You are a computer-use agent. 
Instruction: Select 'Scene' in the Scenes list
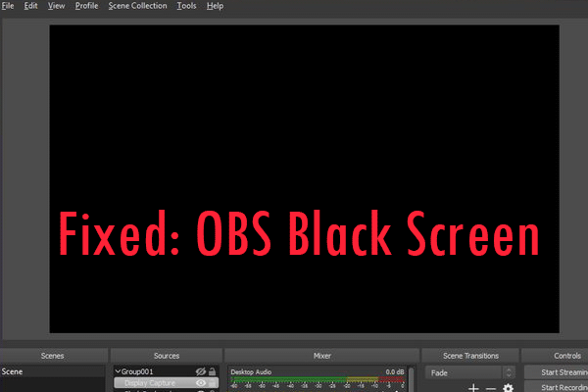(53, 371)
